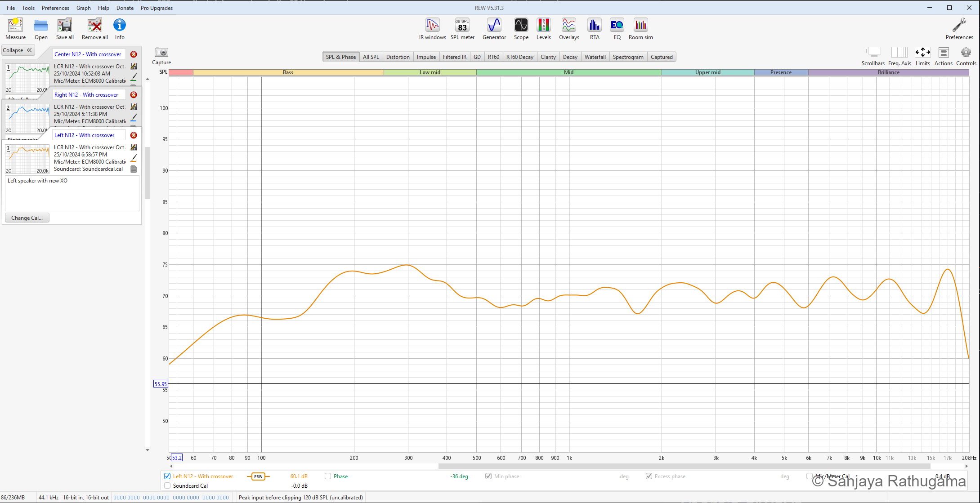Switch to the Distortion tab

[398, 57]
